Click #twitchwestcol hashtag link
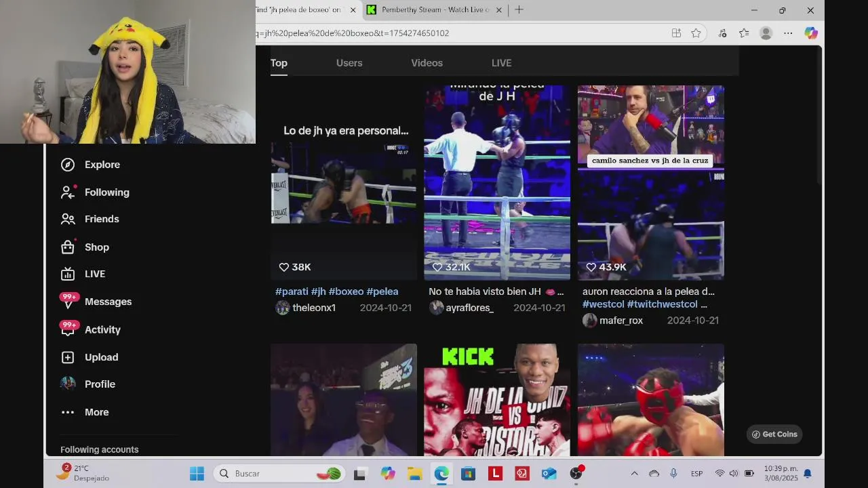Screen dimensions: 868x488 (x=663, y=304)
